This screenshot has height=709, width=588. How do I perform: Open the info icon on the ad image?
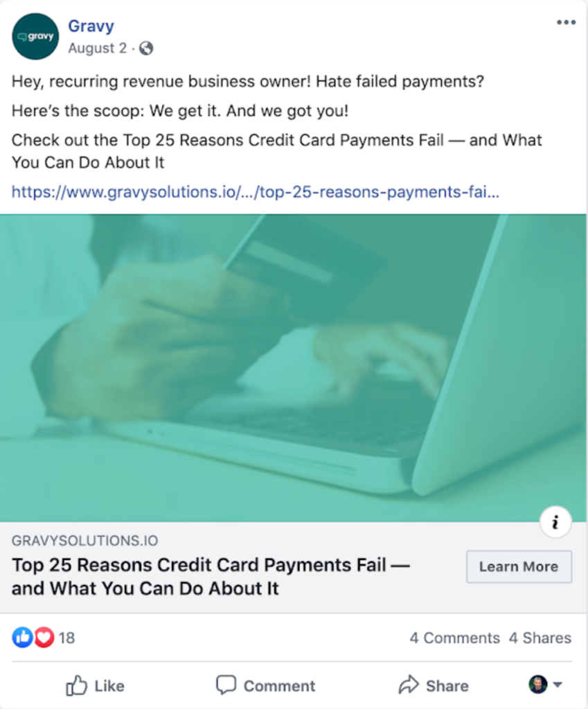pos(555,522)
